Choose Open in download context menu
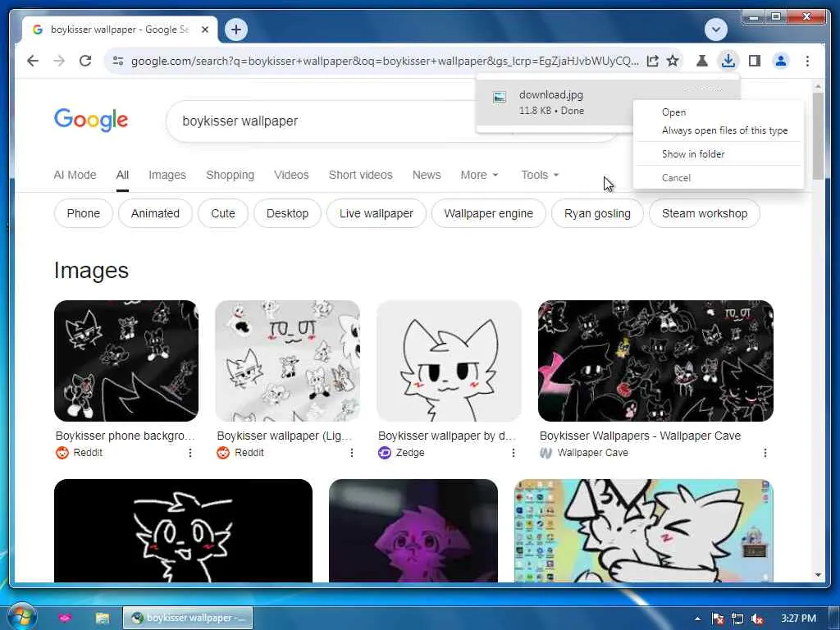 click(x=673, y=112)
